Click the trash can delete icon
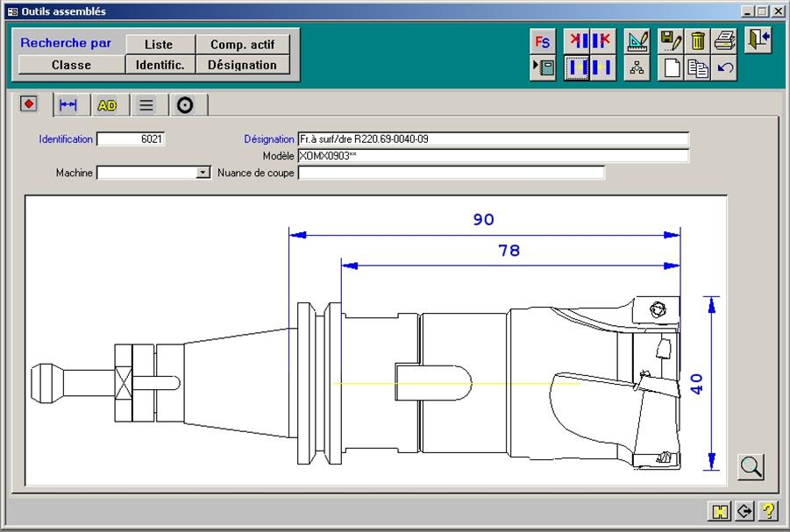The width and height of the screenshot is (790, 532). tap(698, 41)
